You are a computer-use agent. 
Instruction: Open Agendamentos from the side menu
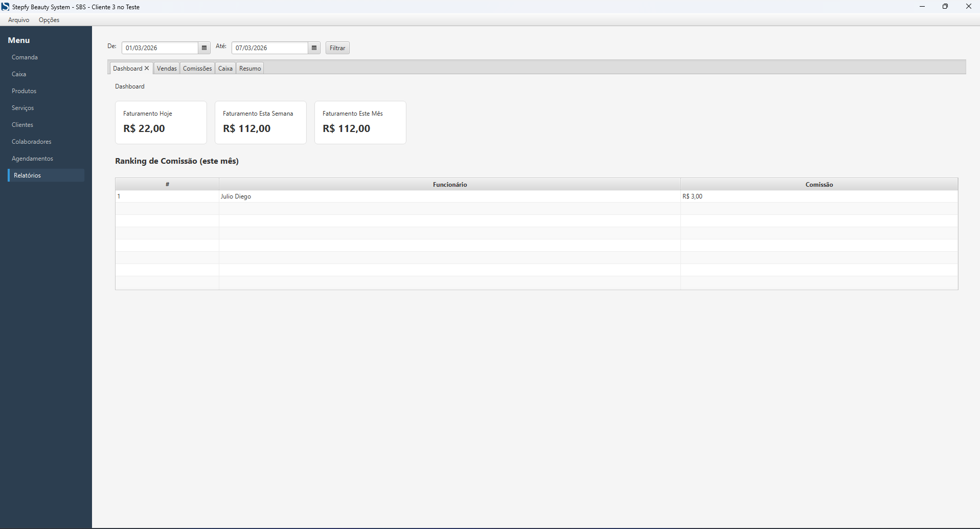pos(32,159)
